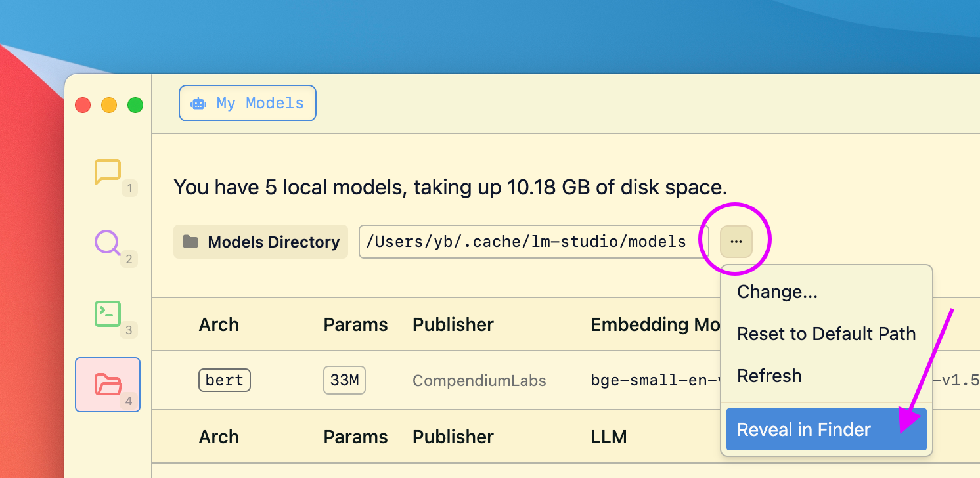Minimize the window using the yellow button
The width and height of the screenshot is (980, 478).
[x=109, y=105]
